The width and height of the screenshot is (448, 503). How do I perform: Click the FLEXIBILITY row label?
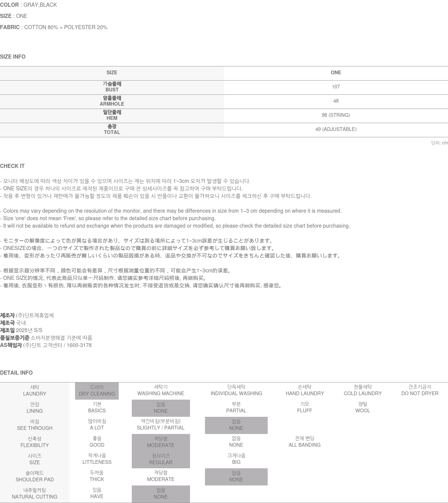click(35, 442)
